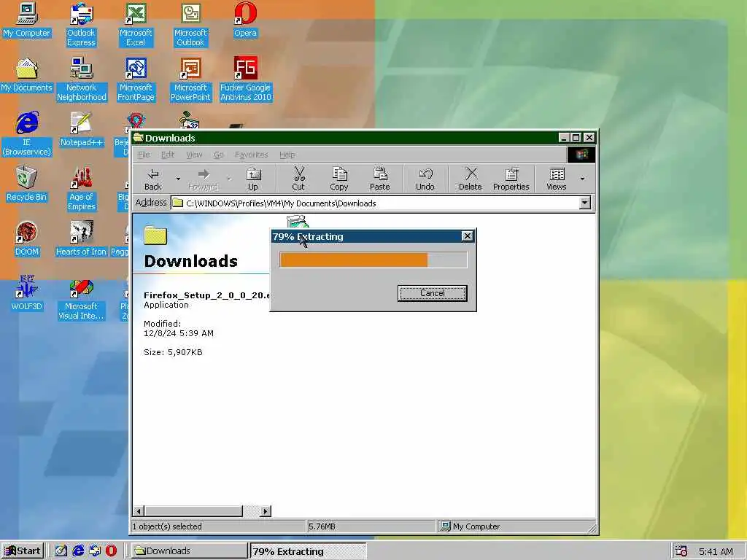Click the 5.76MB status bar entry
The width and height of the screenshot is (747, 560).
click(x=322, y=526)
